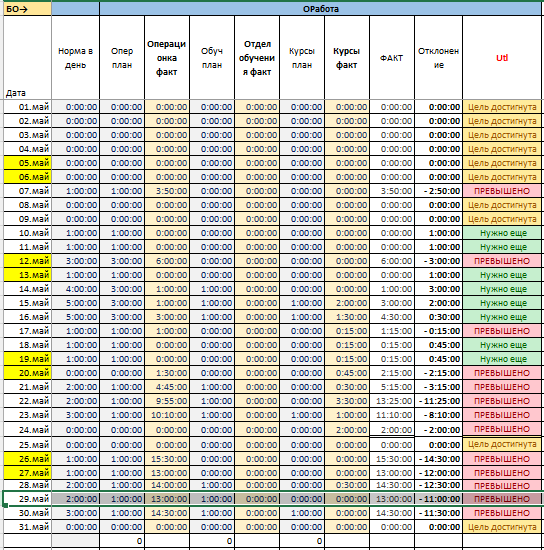
Task: Select the yellow 12.май date cell
Action: click(27, 261)
